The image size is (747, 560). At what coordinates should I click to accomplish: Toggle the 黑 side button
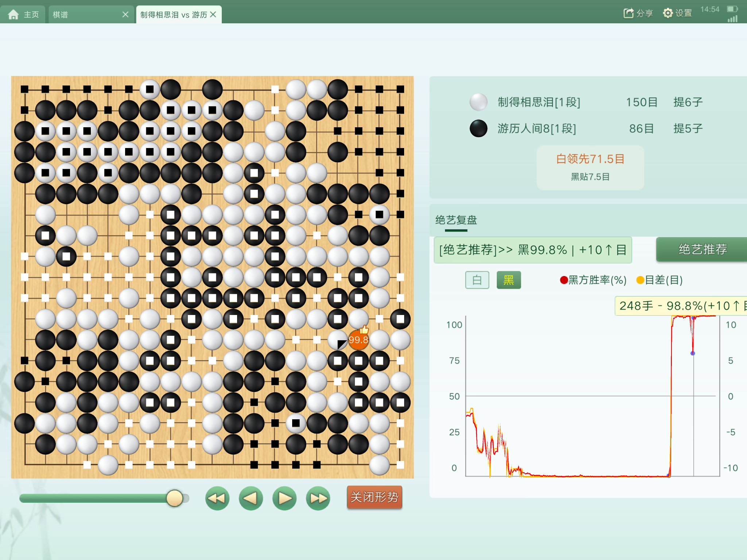509,280
